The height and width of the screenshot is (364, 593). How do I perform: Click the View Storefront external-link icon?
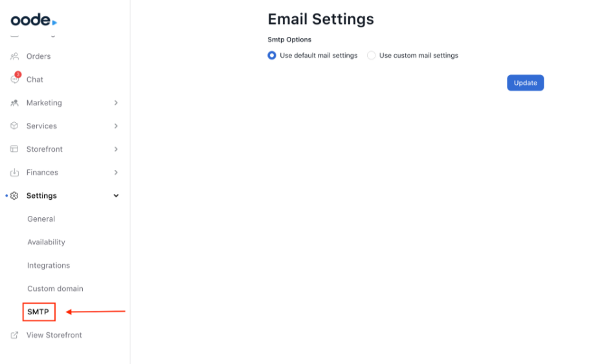click(x=14, y=336)
